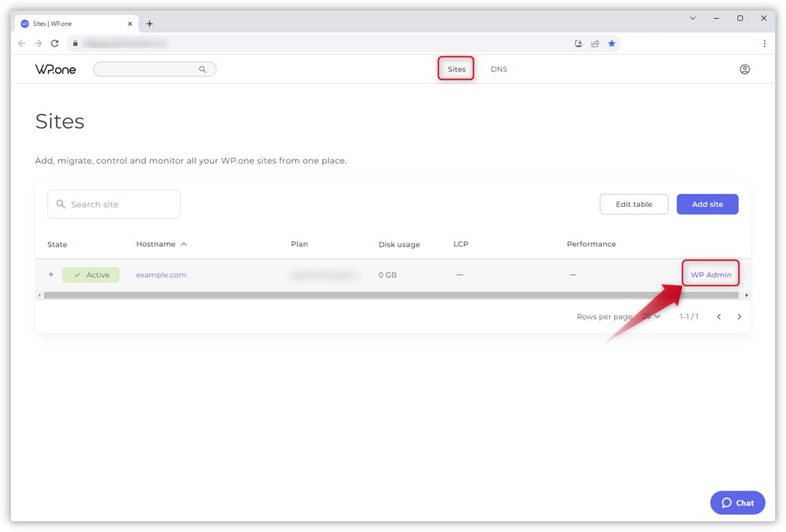Click the Search site input field
The width and height of the screenshot is (786, 532).
pyautogui.click(x=113, y=204)
